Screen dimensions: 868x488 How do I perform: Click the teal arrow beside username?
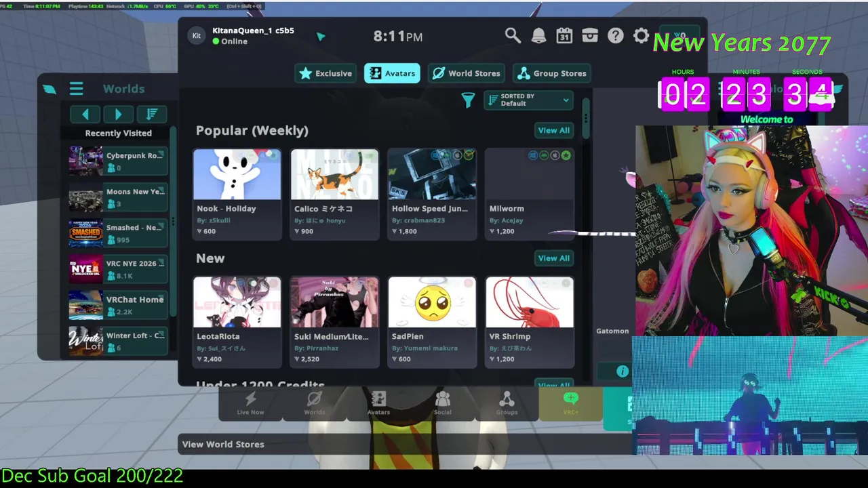click(x=321, y=37)
